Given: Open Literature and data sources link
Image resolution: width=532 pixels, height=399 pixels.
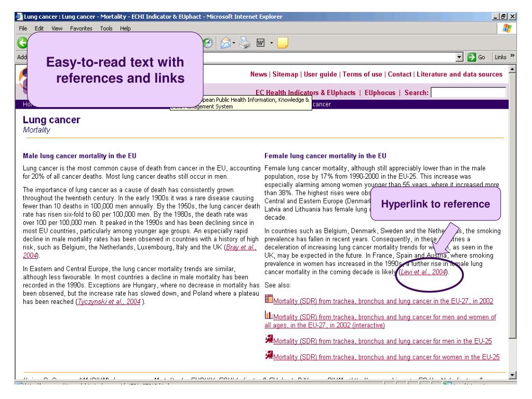Looking at the screenshot, I should (460, 74).
